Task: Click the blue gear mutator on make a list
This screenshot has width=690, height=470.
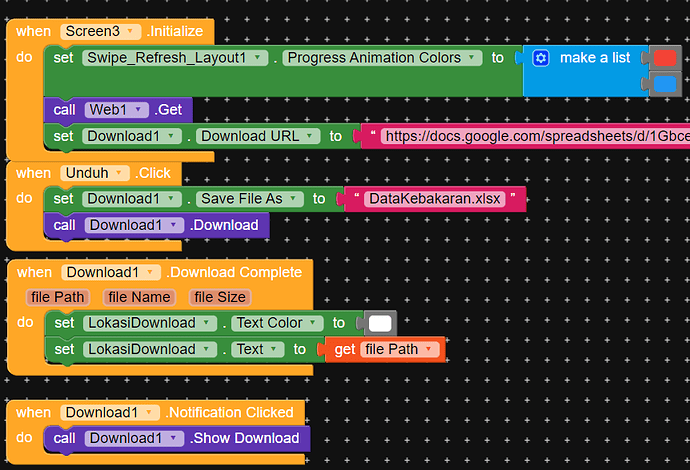Action: click(541, 58)
